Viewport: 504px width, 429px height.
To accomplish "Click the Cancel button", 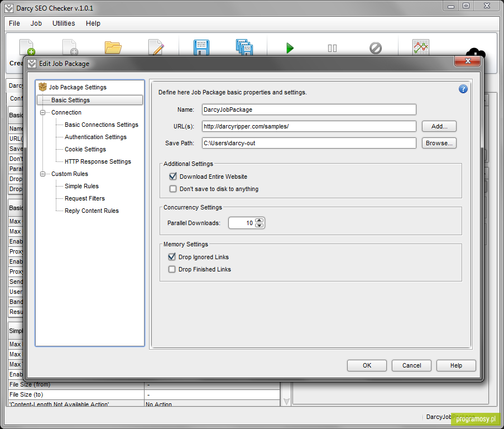I will [x=411, y=365].
